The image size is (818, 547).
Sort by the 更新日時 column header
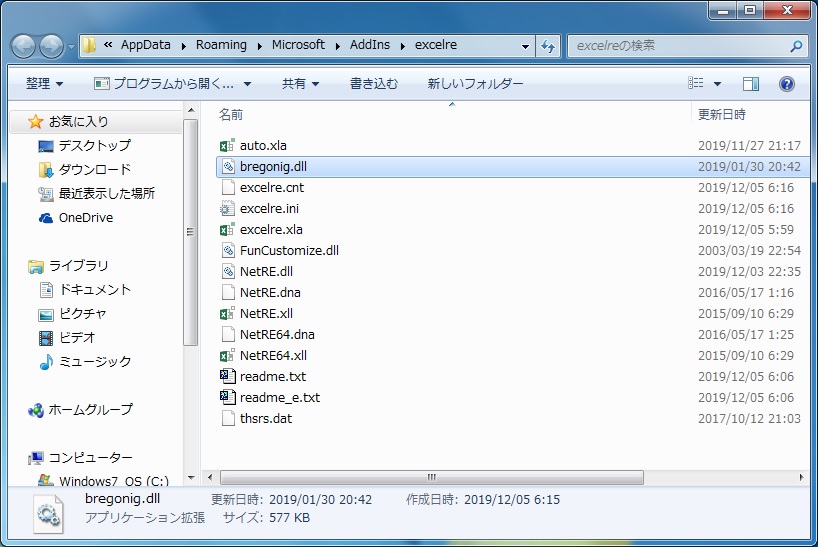click(x=721, y=115)
